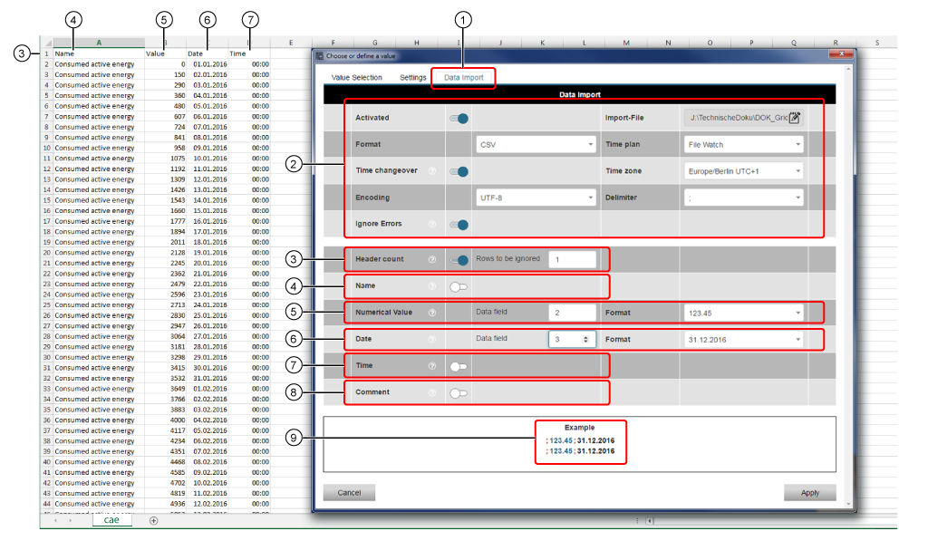Click help icon beside Comment row
Viewport: 928px width, 560px height.
(x=432, y=393)
